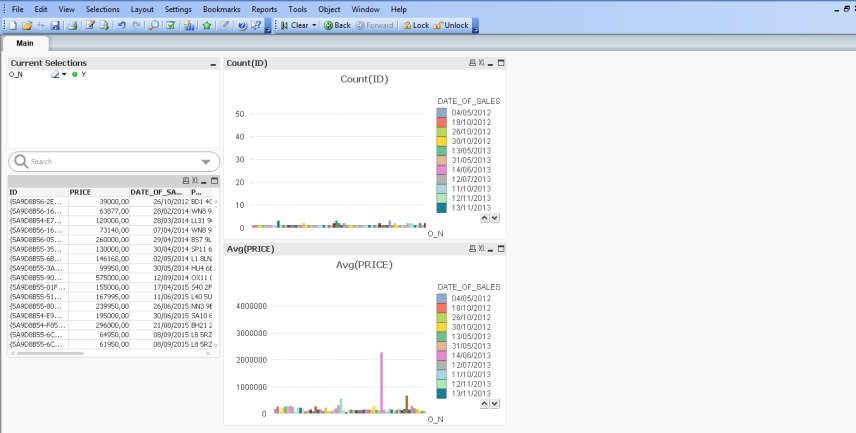856x433 pixels.
Task: Click the green Y selection indicator
Action: pos(75,74)
